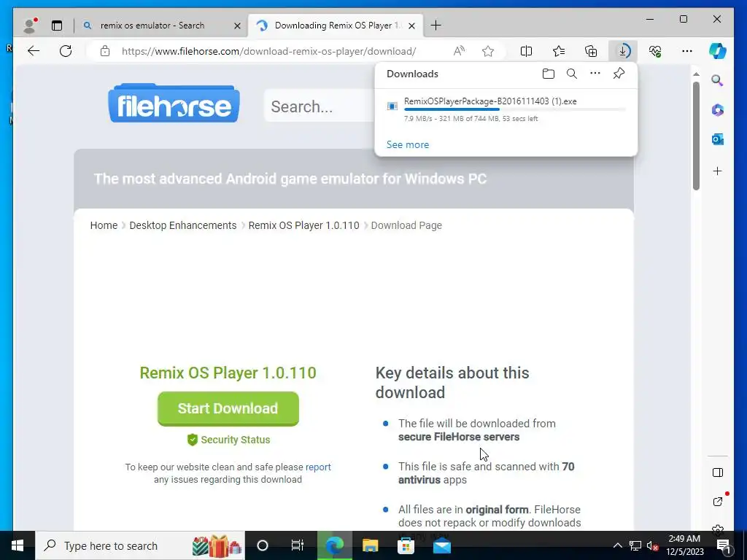Image resolution: width=747 pixels, height=560 pixels.
Task: Open Cortana circle icon on taskbar
Action: click(263, 545)
